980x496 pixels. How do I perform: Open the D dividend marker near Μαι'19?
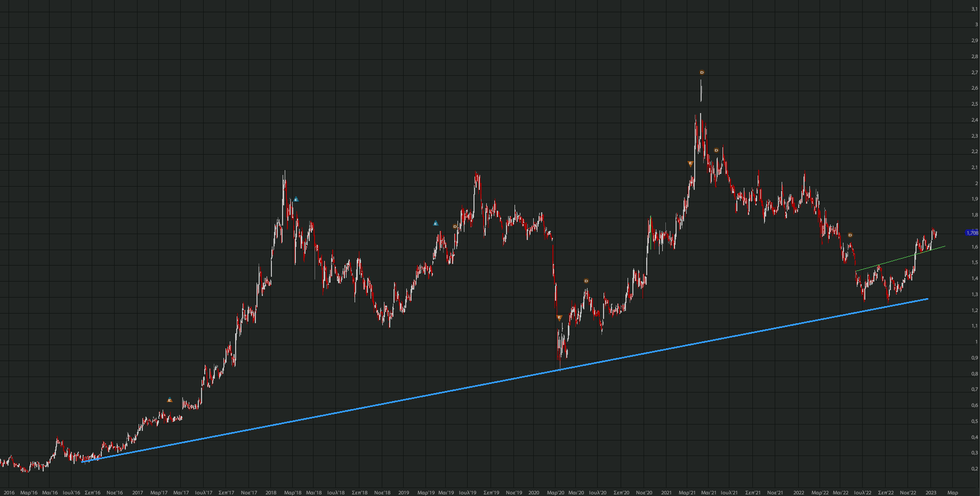click(x=455, y=227)
